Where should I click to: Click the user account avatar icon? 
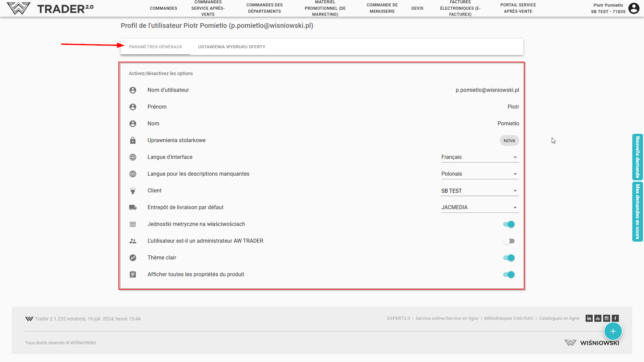coord(634,8)
